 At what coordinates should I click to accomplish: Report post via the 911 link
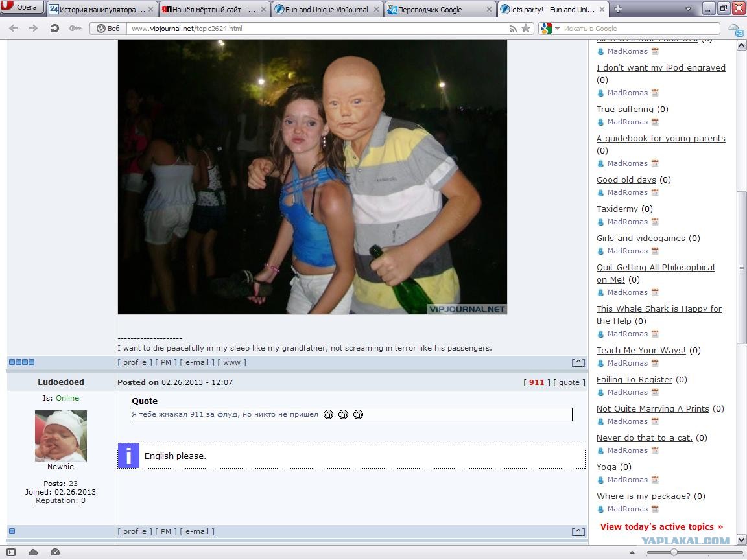click(x=536, y=382)
